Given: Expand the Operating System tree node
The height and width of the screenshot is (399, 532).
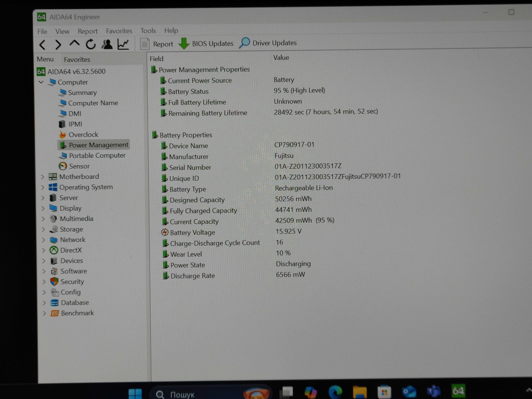Looking at the screenshot, I should [x=43, y=187].
